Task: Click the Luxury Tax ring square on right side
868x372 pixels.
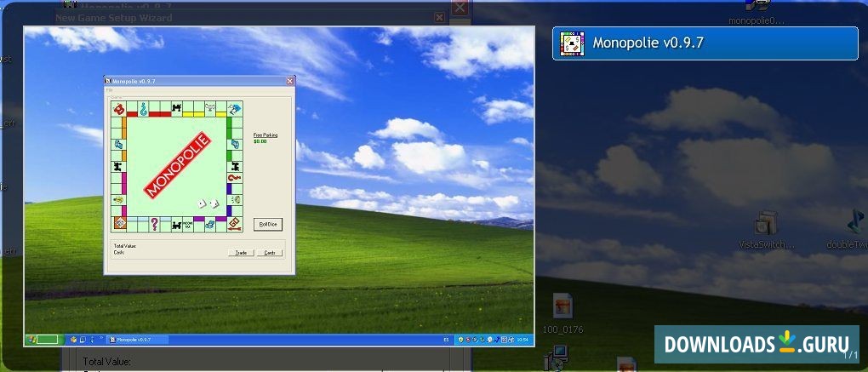Action: [235, 199]
